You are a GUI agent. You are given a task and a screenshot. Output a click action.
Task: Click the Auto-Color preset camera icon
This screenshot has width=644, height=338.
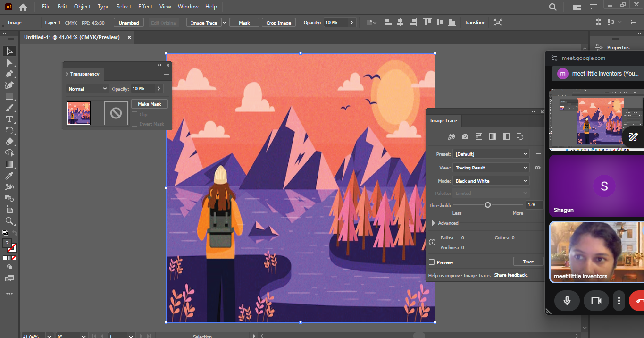[x=465, y=136]
